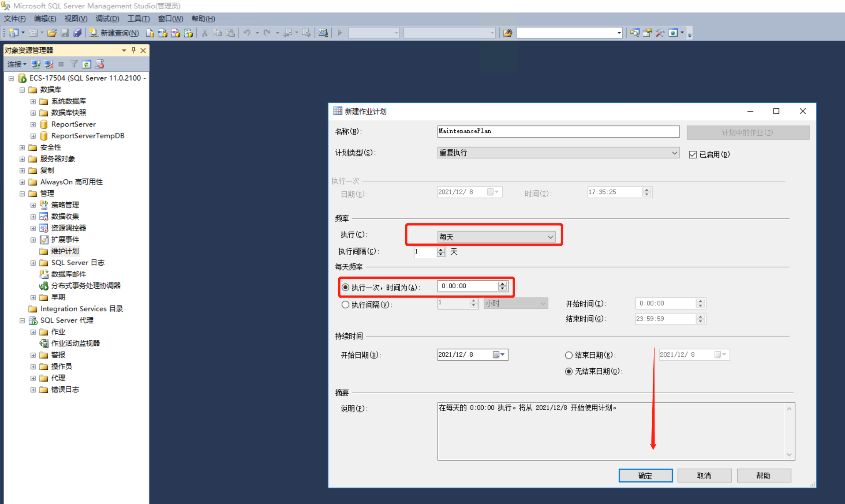
Task: Expand the 安全性 folder
Action: (x=22, y=147)
